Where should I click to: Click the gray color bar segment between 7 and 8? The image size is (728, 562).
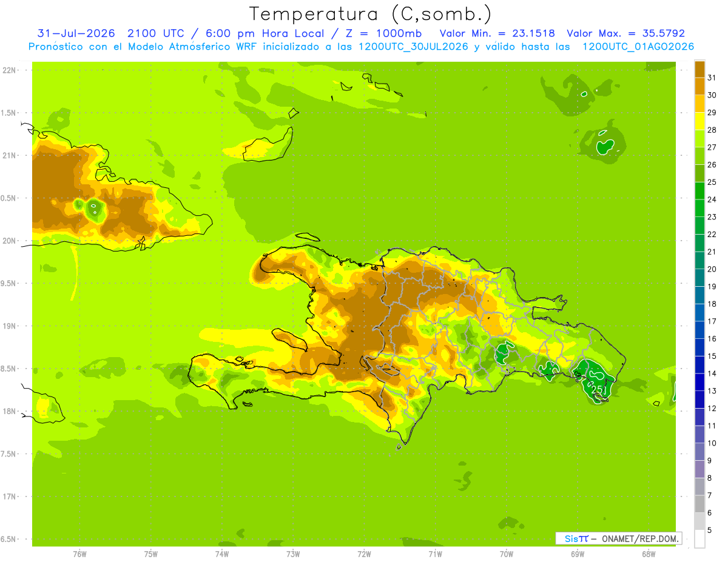(699, 486)
